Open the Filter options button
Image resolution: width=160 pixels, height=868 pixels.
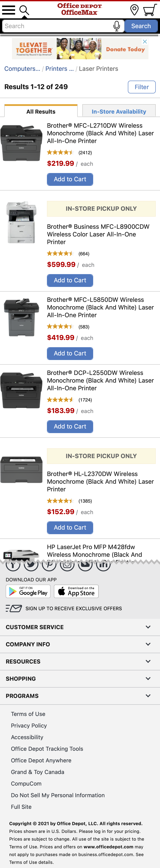(x=142, y=87)
